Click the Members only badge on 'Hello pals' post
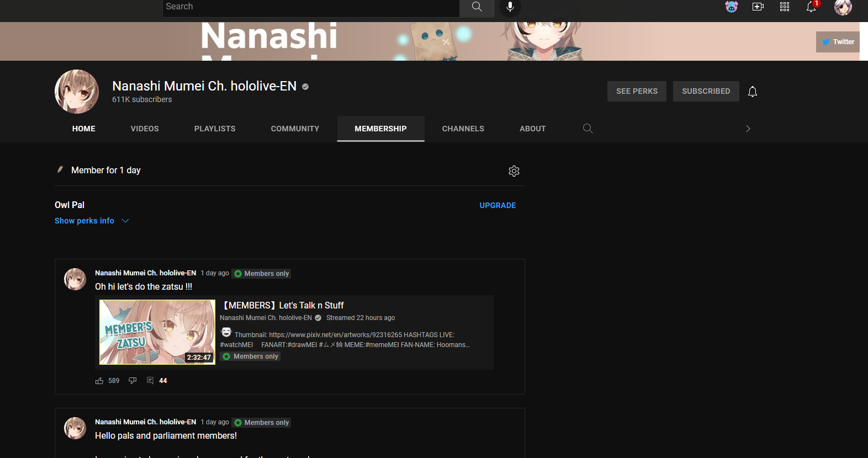 click(x=261, y=423)
